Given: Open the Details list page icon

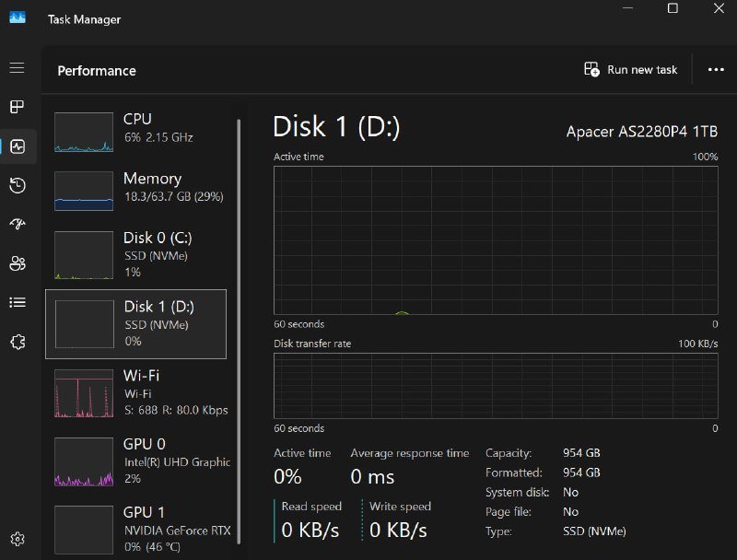Looking at the screenshot, I should (17, 302).
